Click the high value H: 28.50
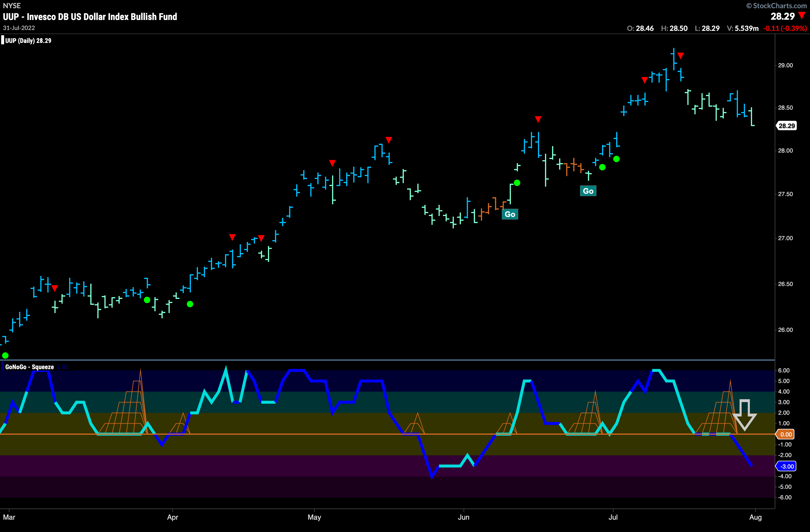The height and width of the screenshot is (532, 810). click(674, 29)
